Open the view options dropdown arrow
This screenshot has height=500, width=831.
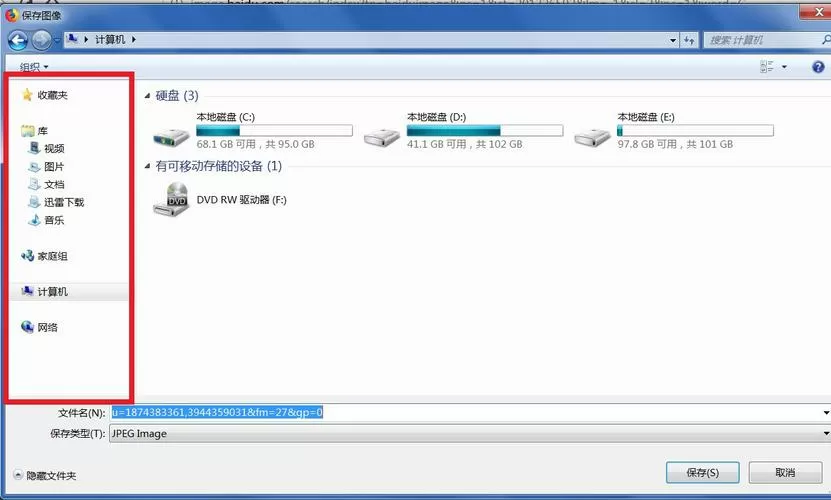click(x=784, y=67)
